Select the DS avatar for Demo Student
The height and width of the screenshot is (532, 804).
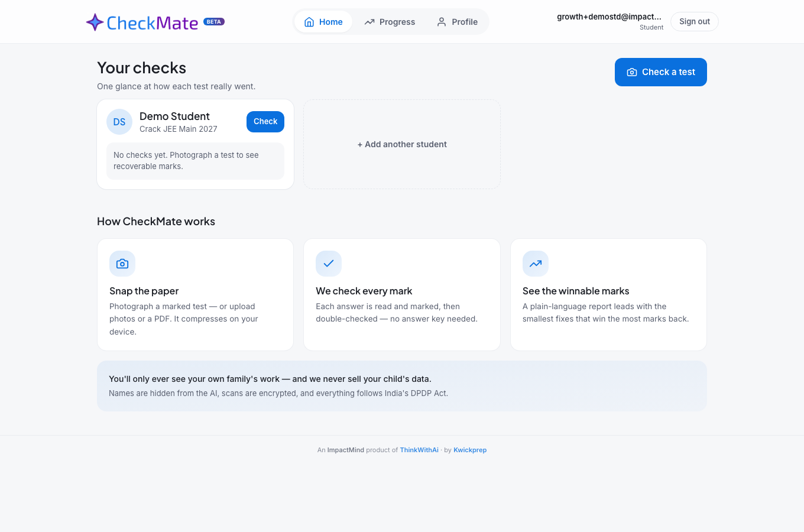[x=119, y=122]
